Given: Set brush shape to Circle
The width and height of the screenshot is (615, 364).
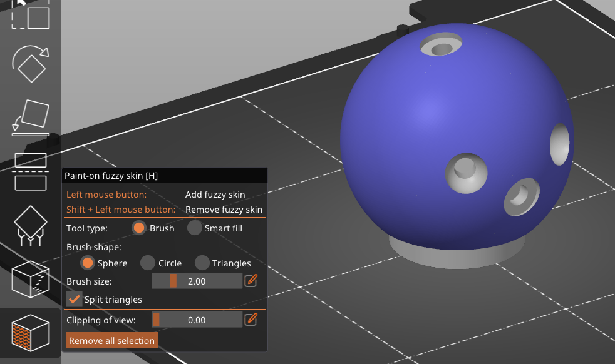Looking at the screenshot, I should pos(147,263).
